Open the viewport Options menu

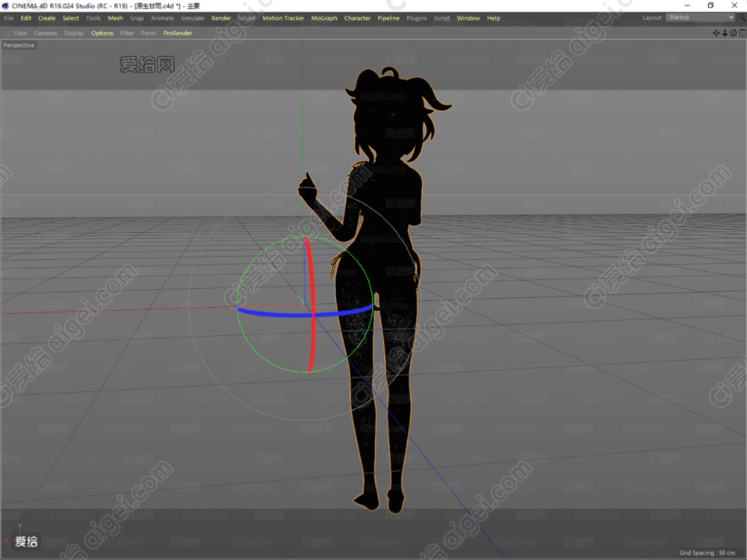point(102,33)
